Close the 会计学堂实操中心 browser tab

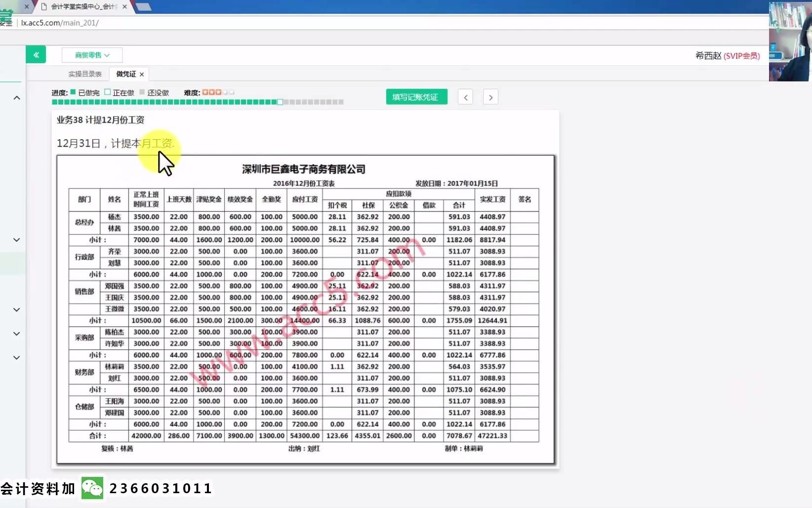(x=124, y=7)
